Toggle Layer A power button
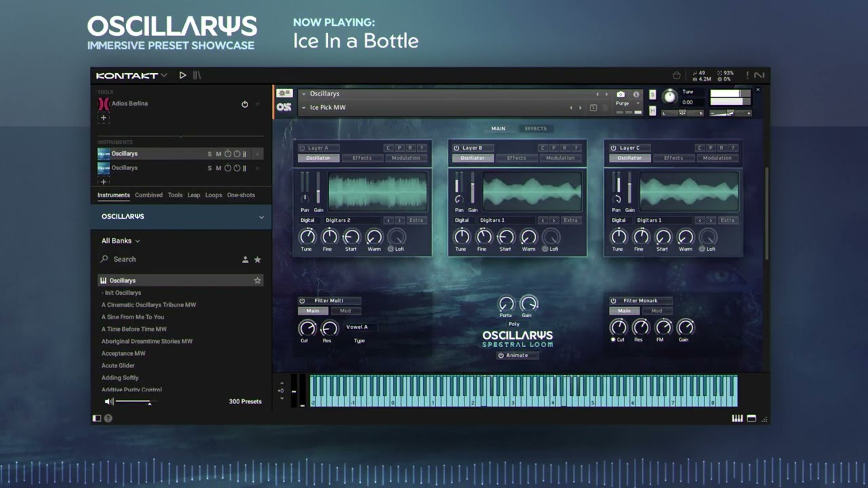The width and height of the screenshot is (868, 488). pos(302,148)
